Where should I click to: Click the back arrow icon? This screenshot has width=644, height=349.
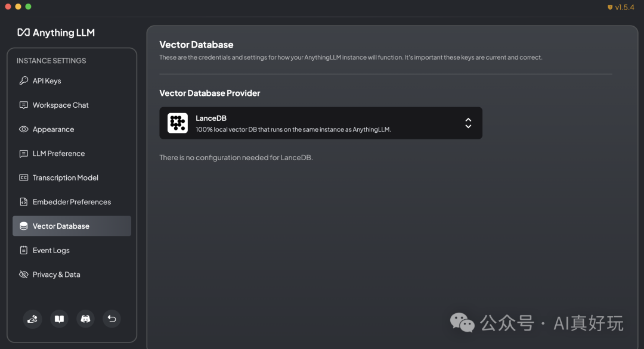click(x=112, y=319)
